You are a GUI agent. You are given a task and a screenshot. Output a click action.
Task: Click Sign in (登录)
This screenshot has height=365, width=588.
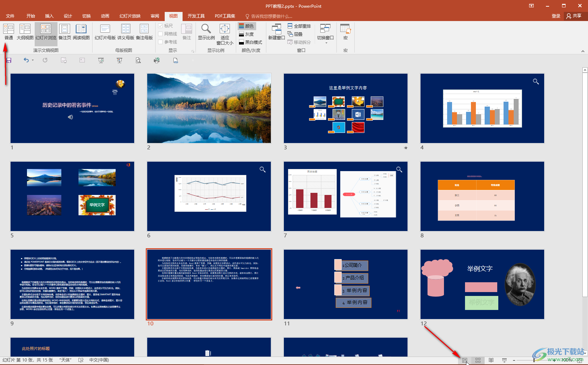pos(556,16)
